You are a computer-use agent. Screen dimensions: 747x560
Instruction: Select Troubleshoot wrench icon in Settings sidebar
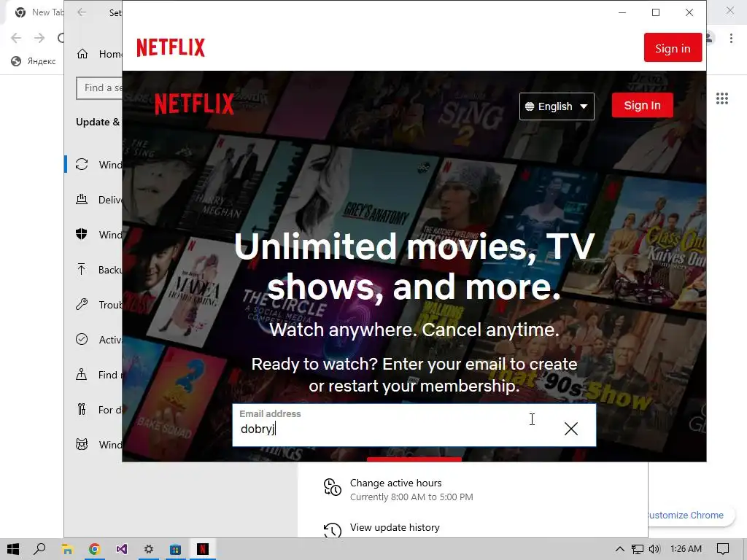(x=82, y=304)
